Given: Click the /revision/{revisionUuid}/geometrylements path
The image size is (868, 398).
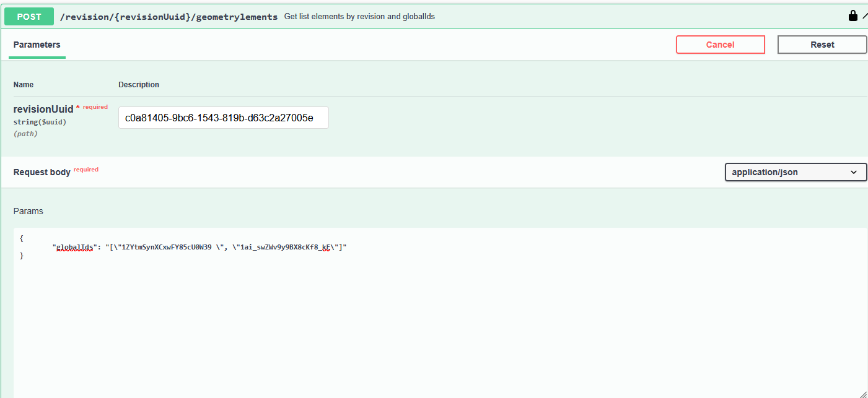Looking at the screenshot, I should pyautogui.click(x=169, y=17).
